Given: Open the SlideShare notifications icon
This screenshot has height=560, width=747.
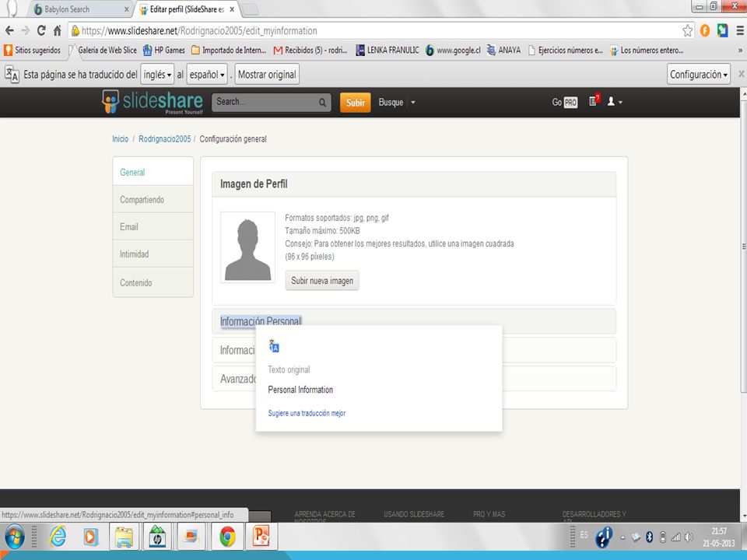Looking at the screenshot, I should (x=594, y=100).
